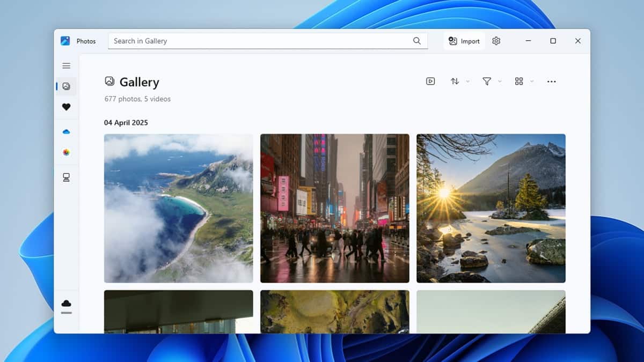Expand the layout options chevron

tap(532, 82)
